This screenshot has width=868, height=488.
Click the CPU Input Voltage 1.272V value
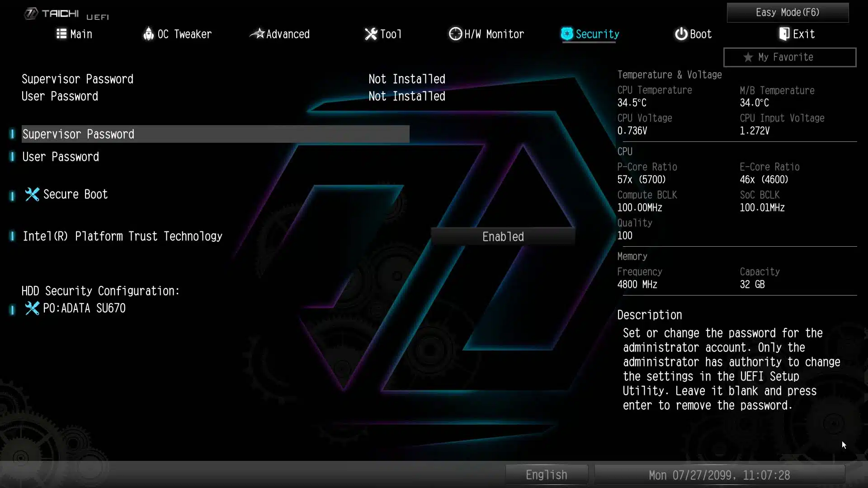pyautogui.click(x=755, y=131)
